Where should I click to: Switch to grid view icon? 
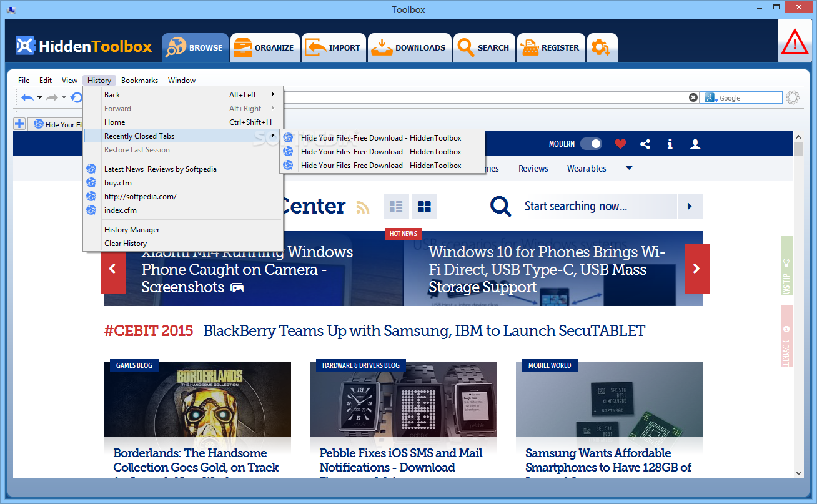pyautogui.click(x=425, y=206)
